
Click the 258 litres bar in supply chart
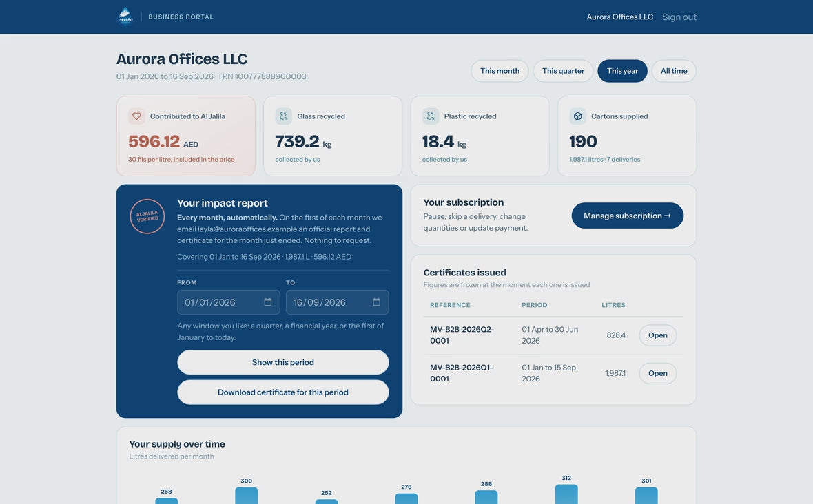167,501
